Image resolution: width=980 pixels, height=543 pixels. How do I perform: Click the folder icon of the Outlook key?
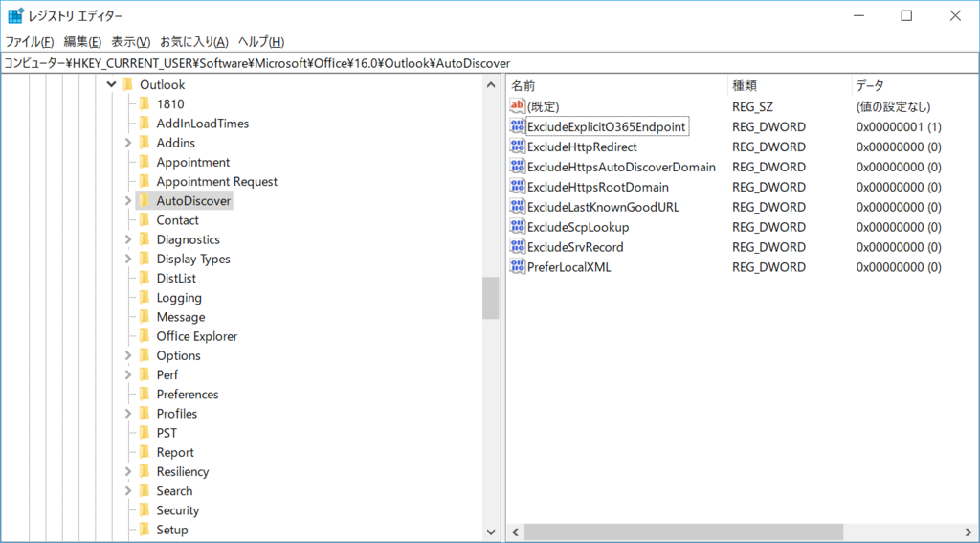click(x=128, y=84)
